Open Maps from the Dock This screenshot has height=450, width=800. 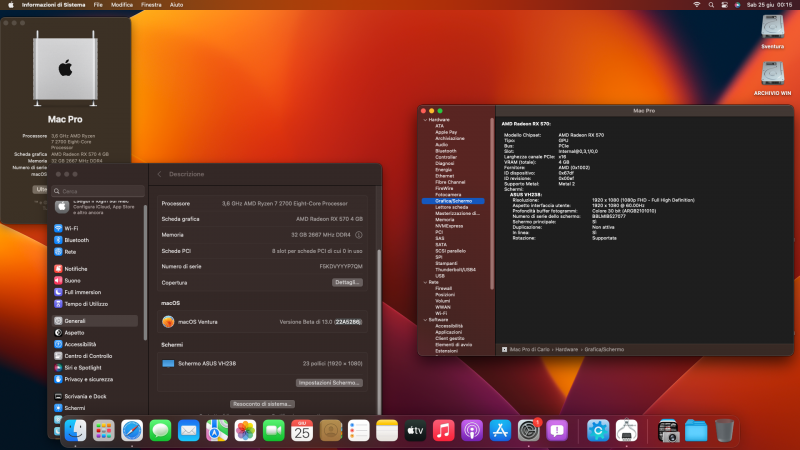[217, 431]
